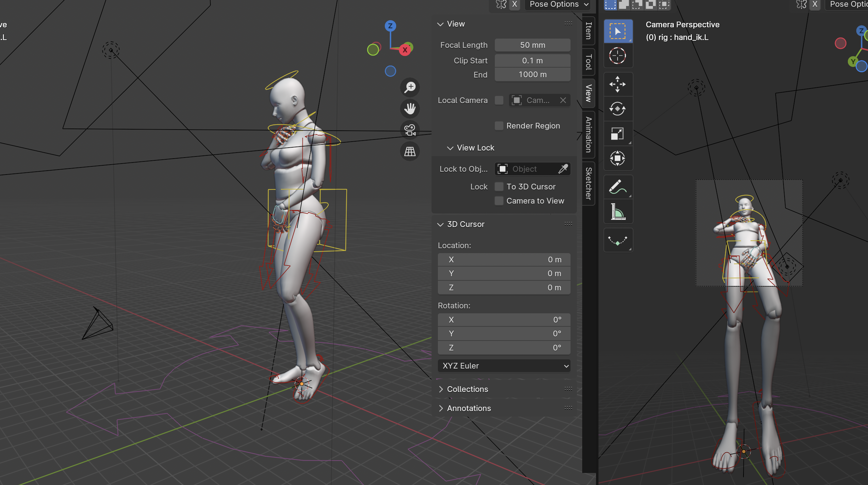
Task: Choose the Move tool in toolbar
Action: click(618, 85)
